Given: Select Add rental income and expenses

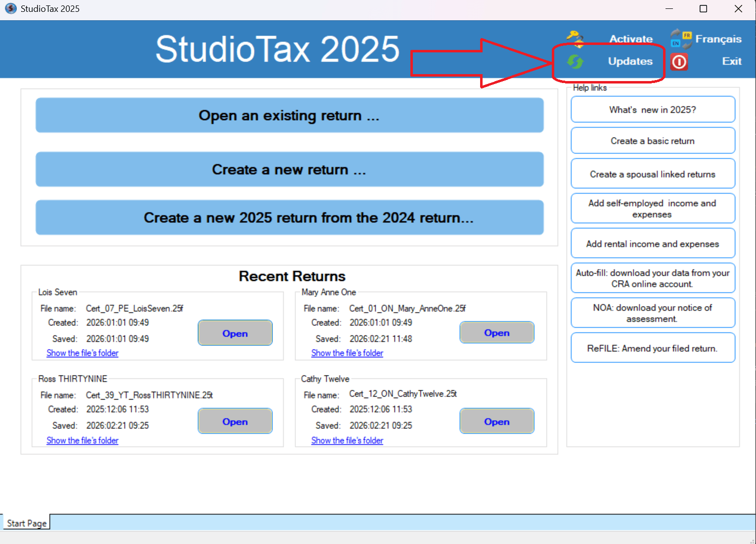Looking at the screenshot, I should coord(653,243).
